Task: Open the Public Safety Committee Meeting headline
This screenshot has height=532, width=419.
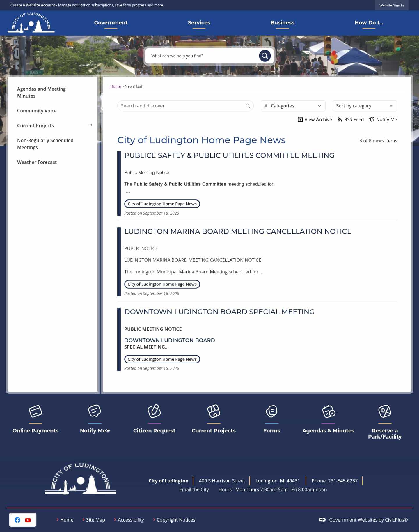Action: pos(229,155)
